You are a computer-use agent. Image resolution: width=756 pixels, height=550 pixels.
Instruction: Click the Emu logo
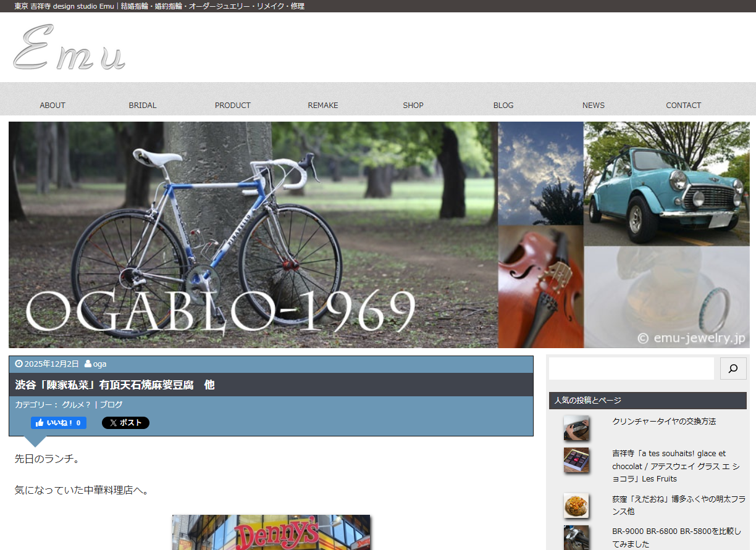[69, 48]
